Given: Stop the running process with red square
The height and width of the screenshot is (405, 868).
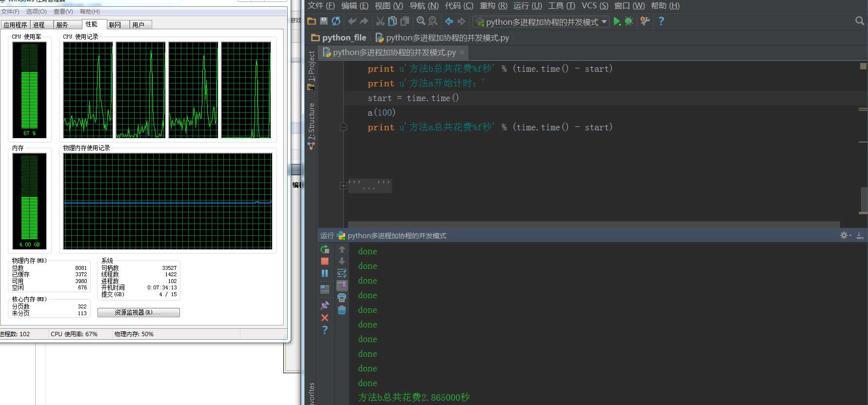Looking at the screenshot, I should coord(325,262).
